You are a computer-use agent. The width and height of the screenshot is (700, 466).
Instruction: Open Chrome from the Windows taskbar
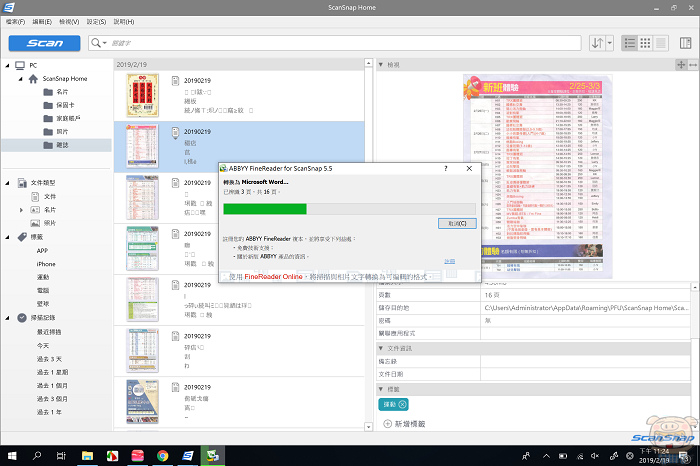click(162, 456)
